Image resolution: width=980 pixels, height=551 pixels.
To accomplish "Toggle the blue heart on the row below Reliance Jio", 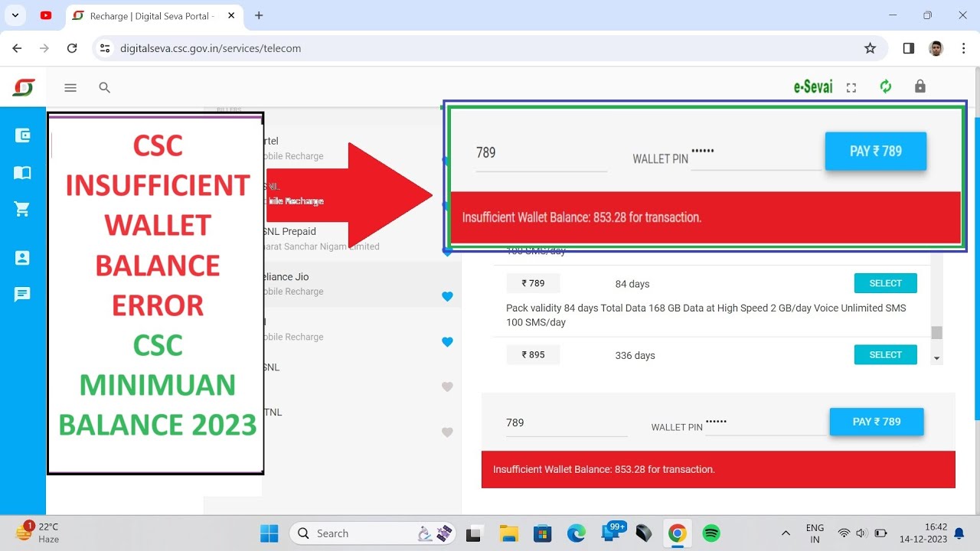I will [447, 342].
